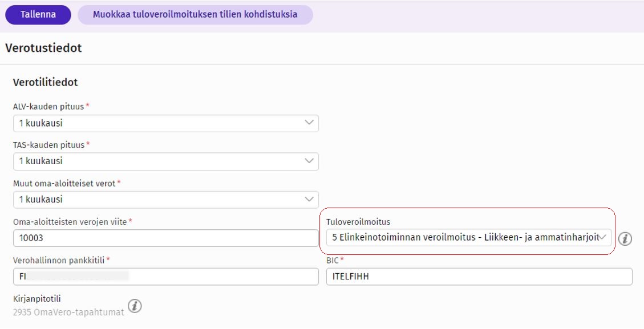Click the ALV-kauden pituus label

click(48, 107)
